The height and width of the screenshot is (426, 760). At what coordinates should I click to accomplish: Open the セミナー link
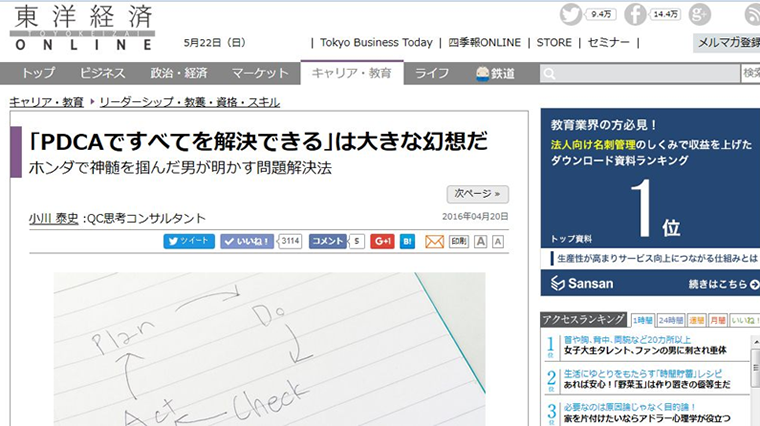click(x=609, y=43)
